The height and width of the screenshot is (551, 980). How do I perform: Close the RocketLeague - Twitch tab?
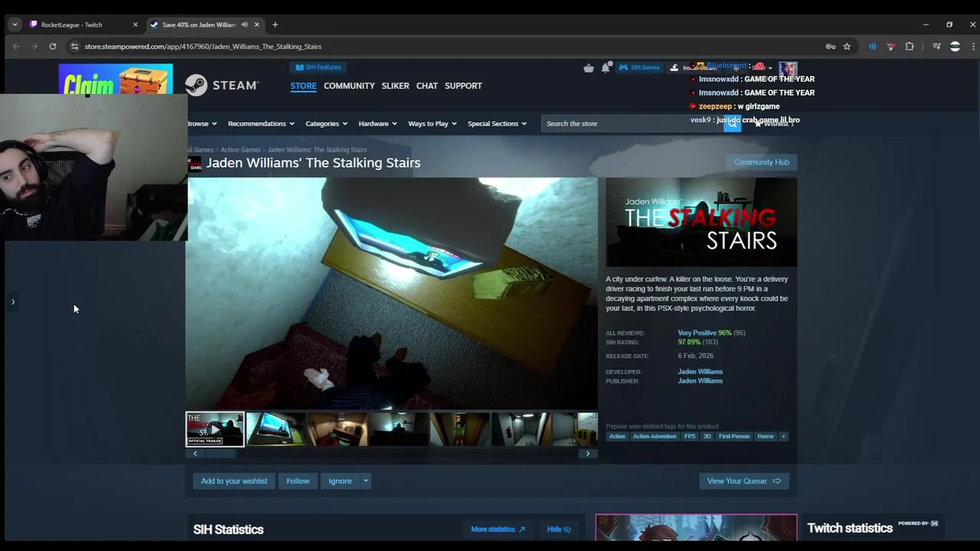click(x=136, y=24)
